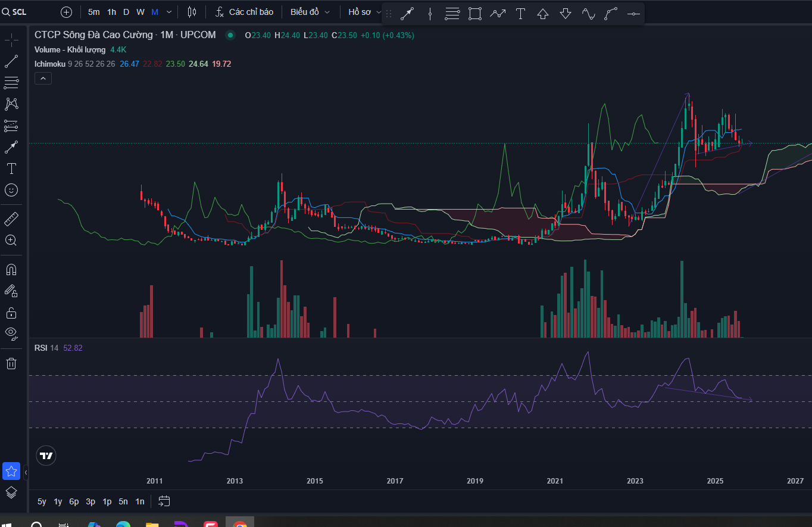
Task: Open Các chỉ báo indicators panel
Action: point(244,12)
